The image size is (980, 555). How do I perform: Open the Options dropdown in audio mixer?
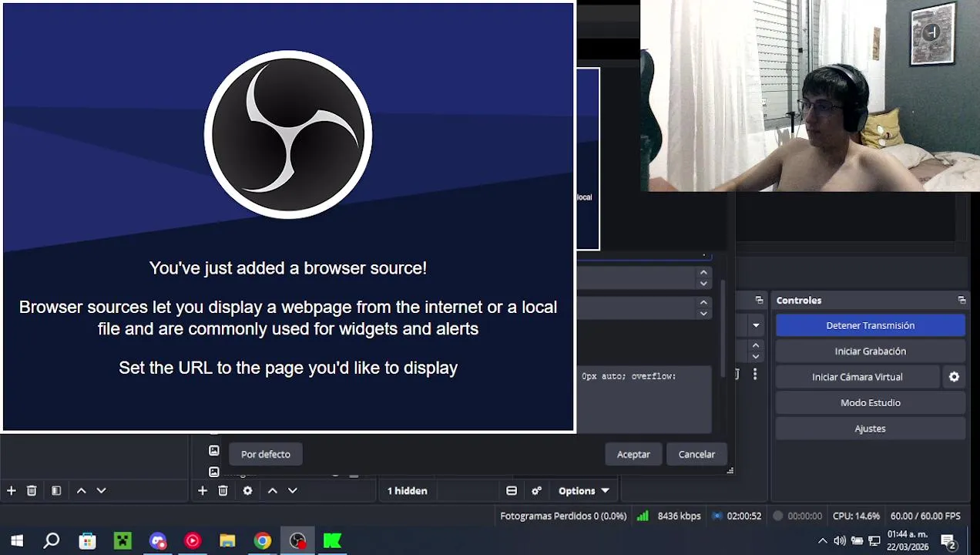[x=584, y=490]
